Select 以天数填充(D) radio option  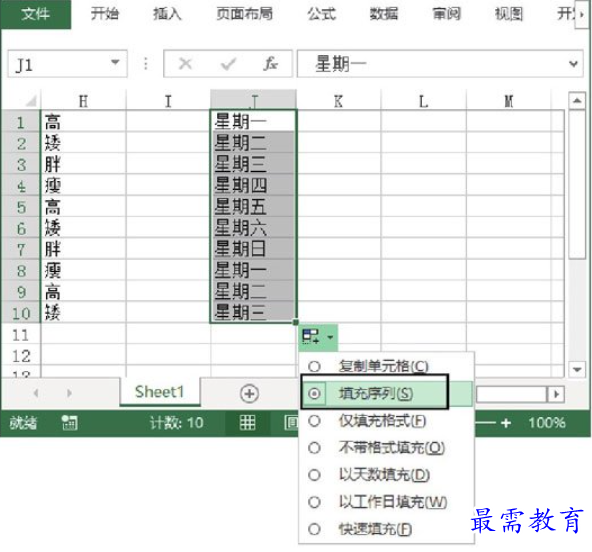(x=386, y=475)
